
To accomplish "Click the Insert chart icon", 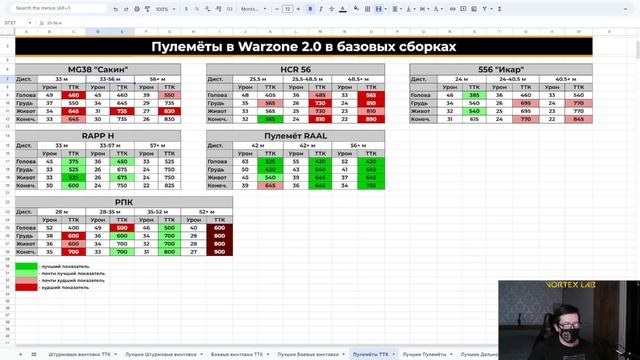I will pos(473,9).
